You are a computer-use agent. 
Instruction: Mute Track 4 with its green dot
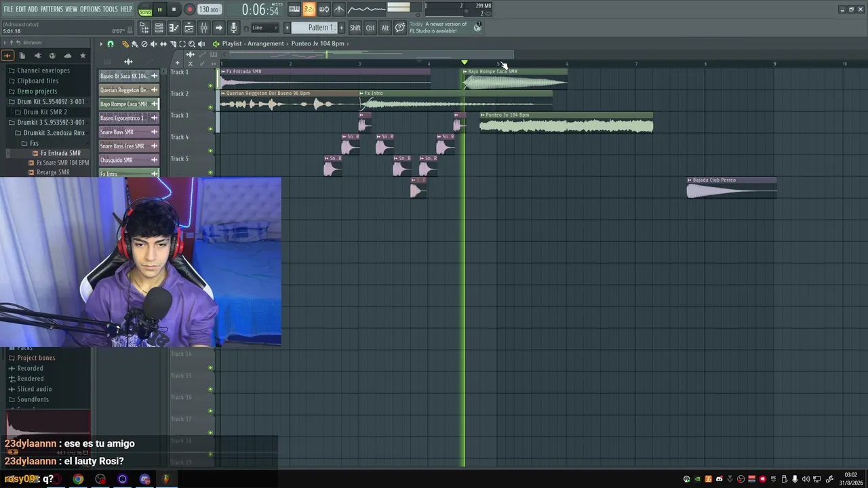[210, 150]
